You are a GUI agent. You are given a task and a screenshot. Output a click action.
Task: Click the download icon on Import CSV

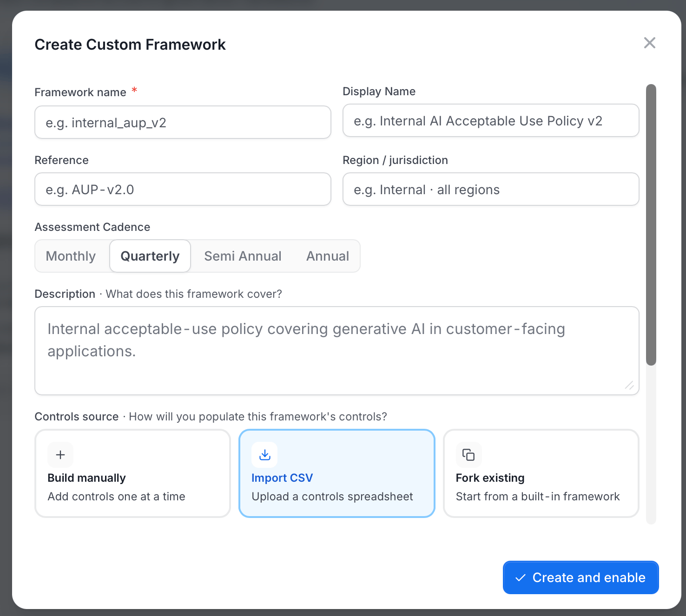(x=264, y=455)
